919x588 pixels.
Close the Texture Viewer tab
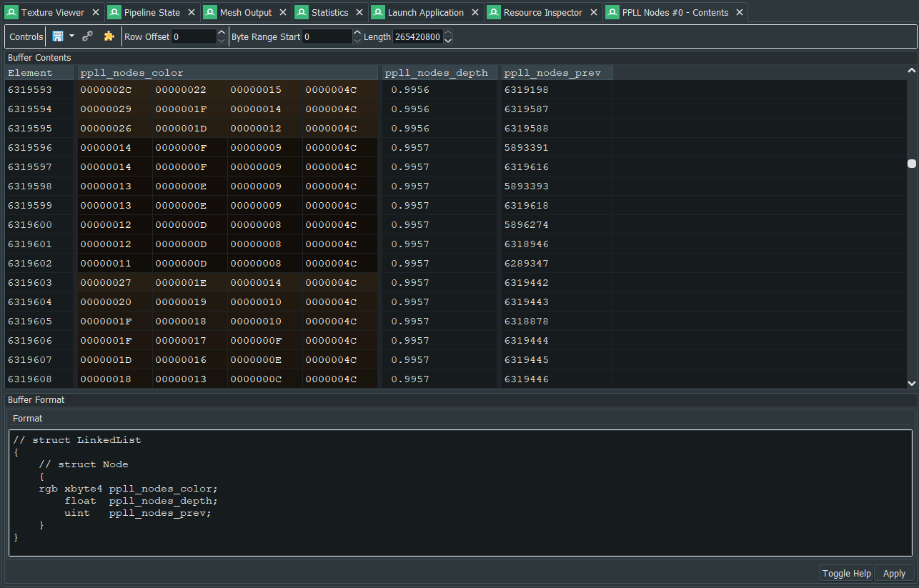pos(96,12)
